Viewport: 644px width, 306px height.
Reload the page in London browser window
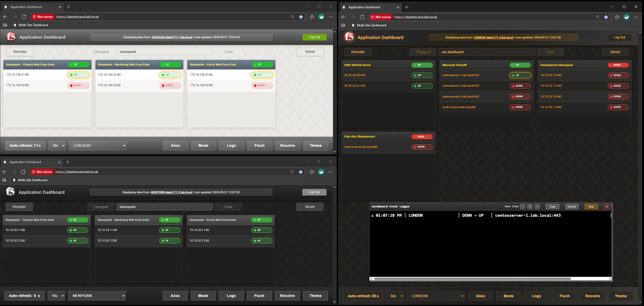[362, 17]
